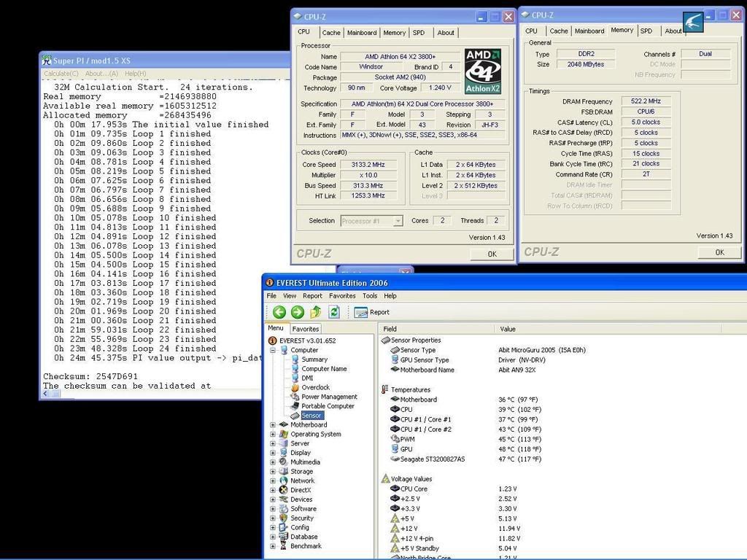The image size is (747, 560).
Task: Expand the Storage tree node
Action: click(273, 472)
